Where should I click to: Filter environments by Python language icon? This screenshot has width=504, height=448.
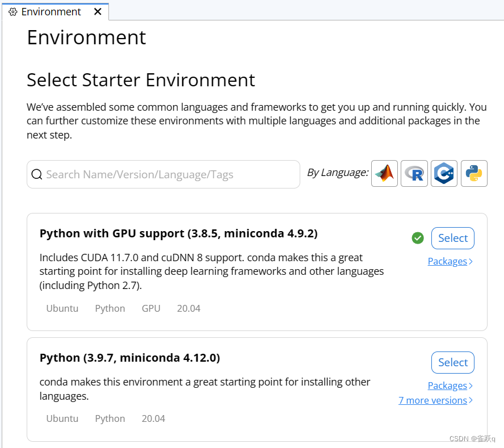pos(474,173)
